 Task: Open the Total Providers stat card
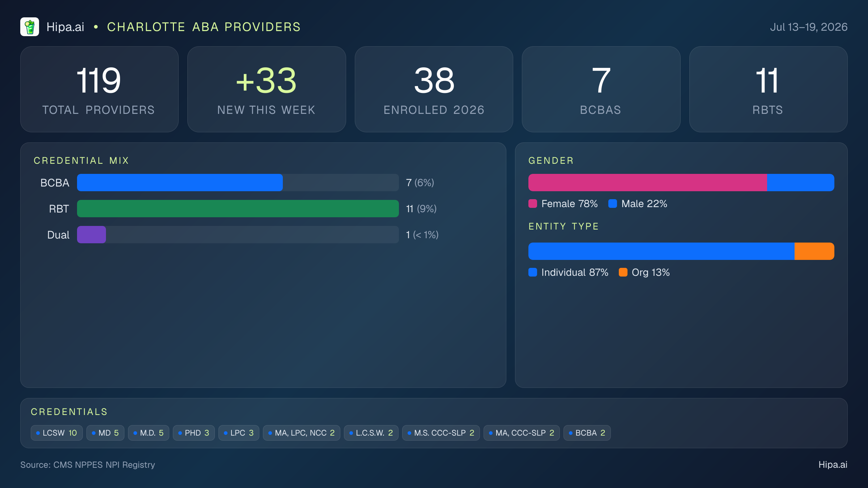pyautogui.click(x=99, y=89)
